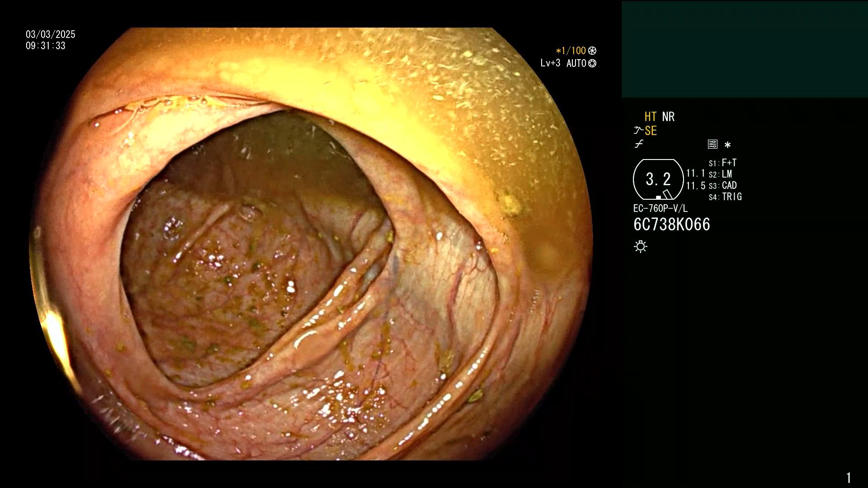Click the serial number 6C738K066
This screenshot has height=488, width=868.
point(672,225)
